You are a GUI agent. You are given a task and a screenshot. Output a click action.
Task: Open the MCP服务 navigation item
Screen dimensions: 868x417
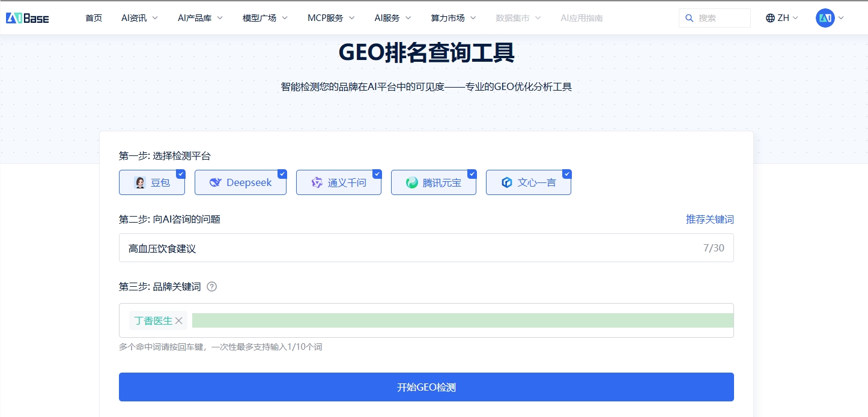click(326, 18)
